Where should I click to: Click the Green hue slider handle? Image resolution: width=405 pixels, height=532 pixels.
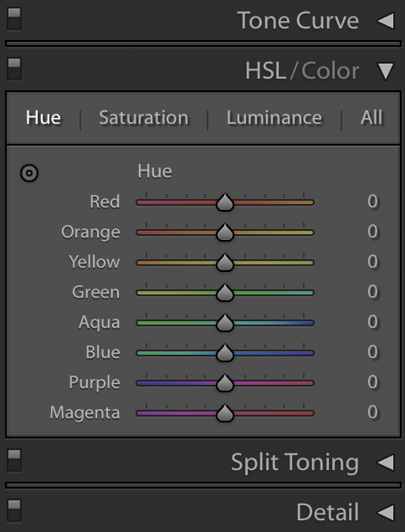pos(225,293)
